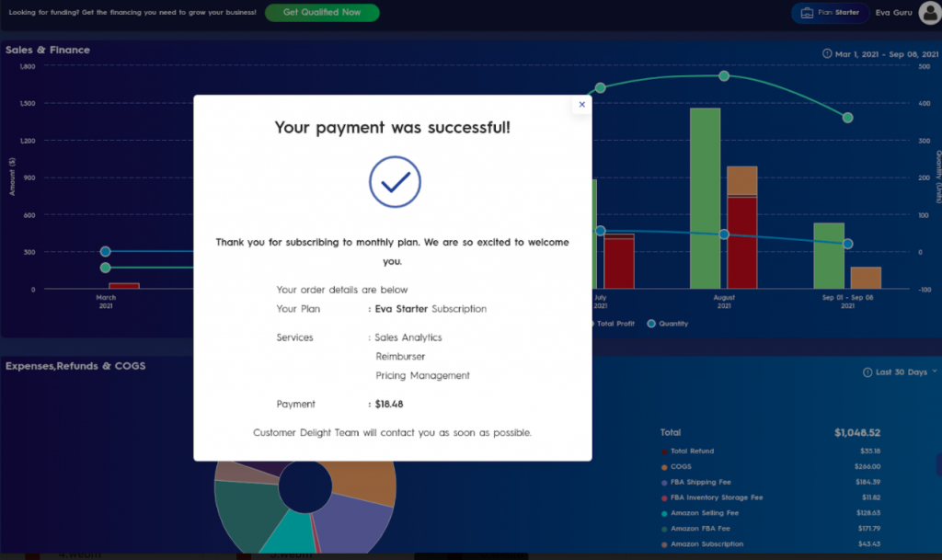
Task: Click the Amazon FBA Fee legend dot
Action: tap(664, 530)
